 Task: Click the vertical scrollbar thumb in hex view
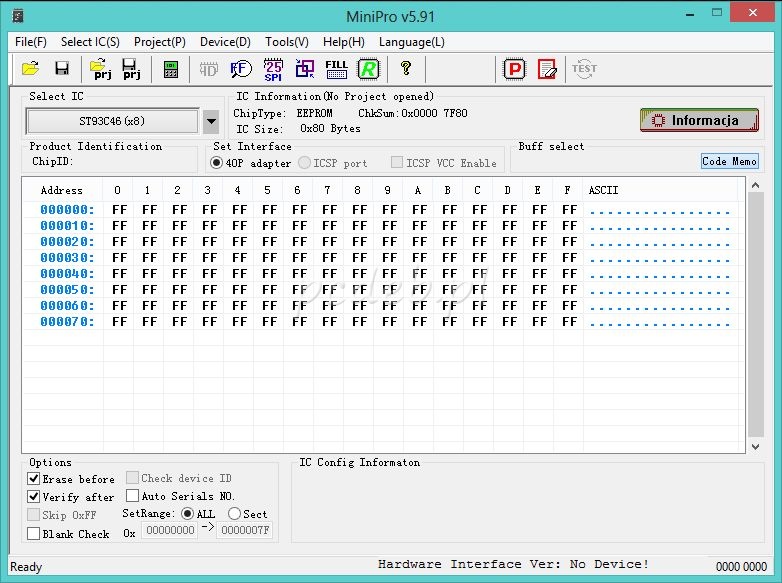756,314
